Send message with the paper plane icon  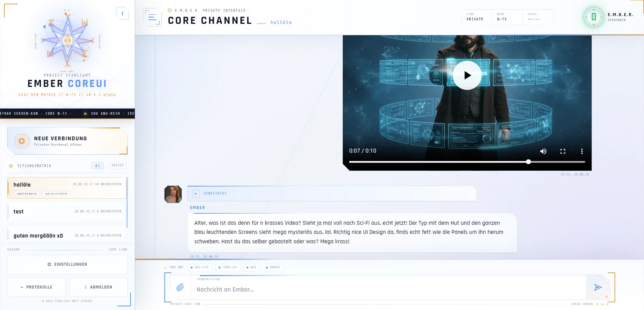(x=597, y=287)
